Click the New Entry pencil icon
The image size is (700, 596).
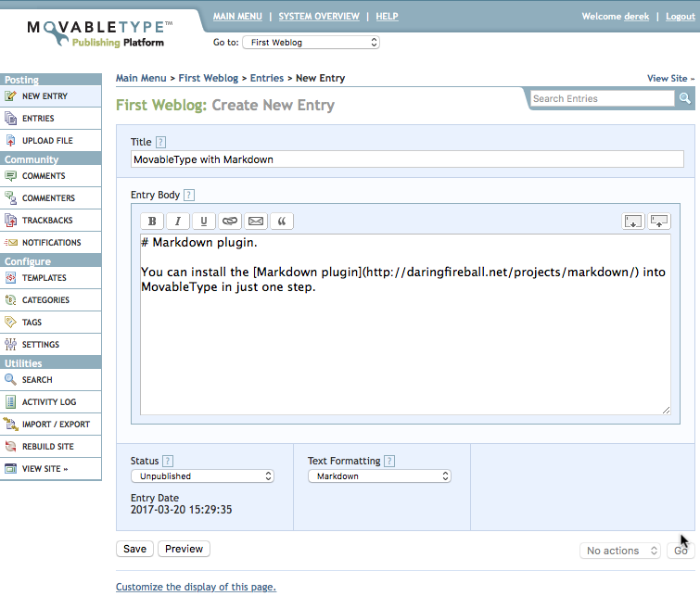[x=11, y=96]
